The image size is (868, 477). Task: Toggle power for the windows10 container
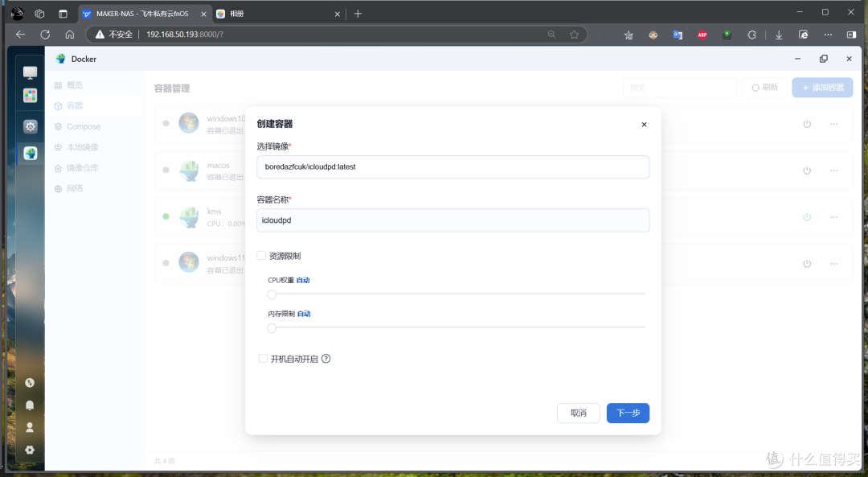click(x=807, y=124)
